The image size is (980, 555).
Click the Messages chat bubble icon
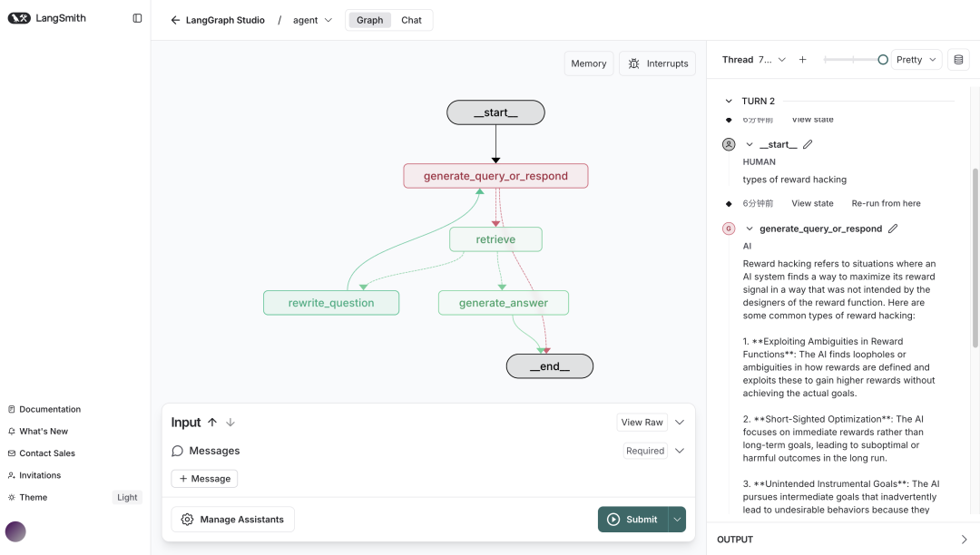pos(178,451)
